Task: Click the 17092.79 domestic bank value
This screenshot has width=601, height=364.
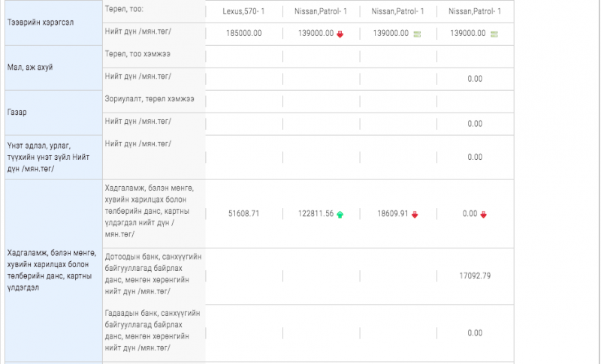Action: point(475,276)
